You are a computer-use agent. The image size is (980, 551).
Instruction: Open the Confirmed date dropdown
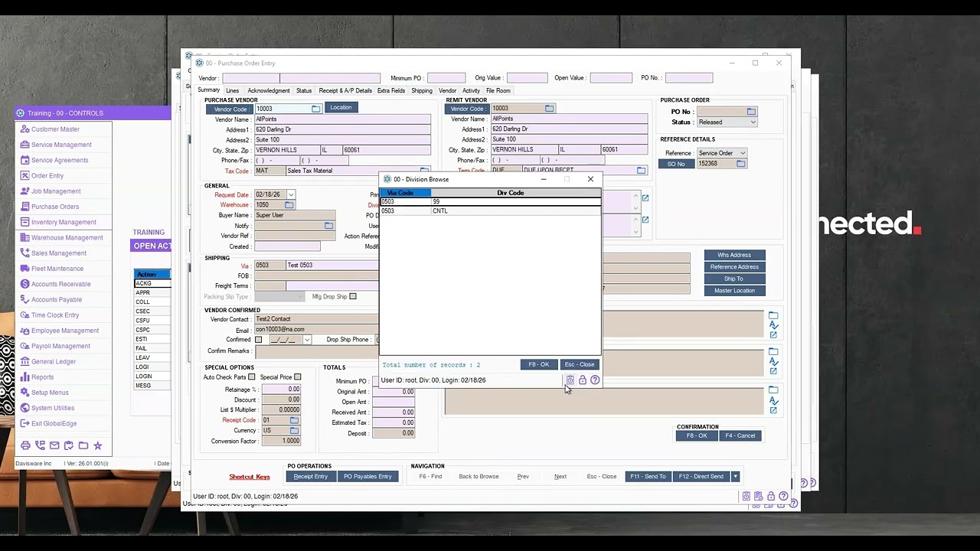(307, 340)
